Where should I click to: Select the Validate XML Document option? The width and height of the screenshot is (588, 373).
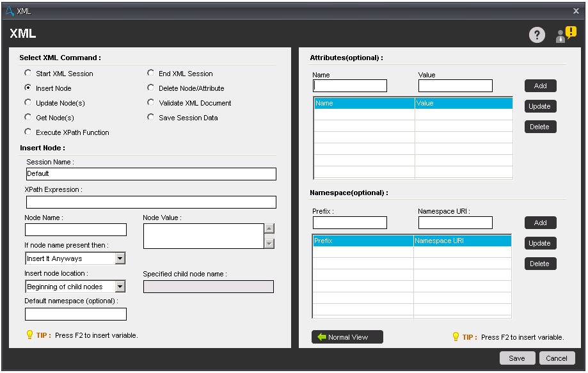point(150,102)
